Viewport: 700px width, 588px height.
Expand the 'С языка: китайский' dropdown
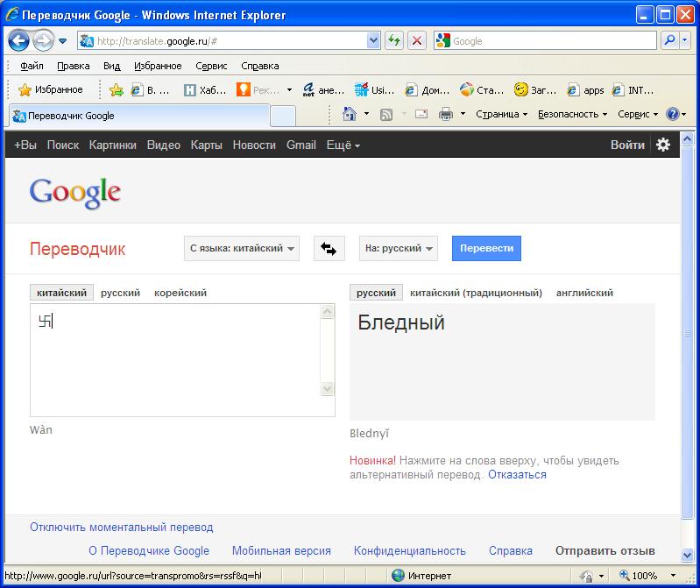[242, 249]
